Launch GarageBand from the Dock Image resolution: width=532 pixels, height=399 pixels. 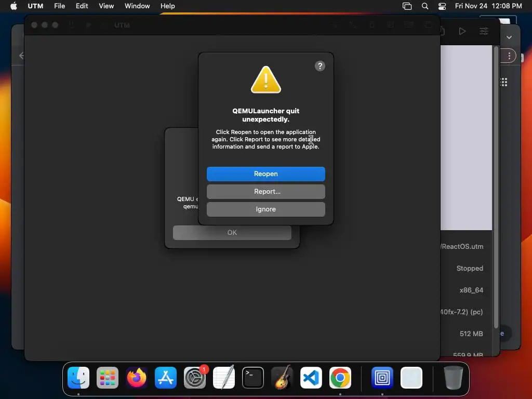tap(282, 378)
